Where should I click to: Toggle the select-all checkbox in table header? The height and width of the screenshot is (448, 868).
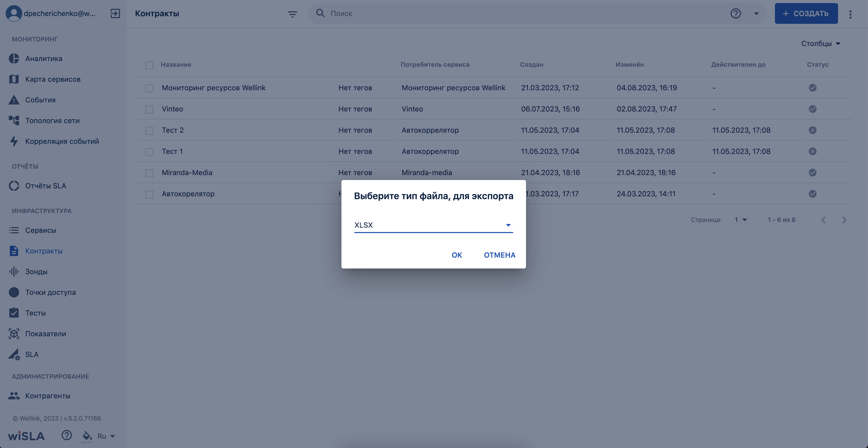(x=149, y=65)
